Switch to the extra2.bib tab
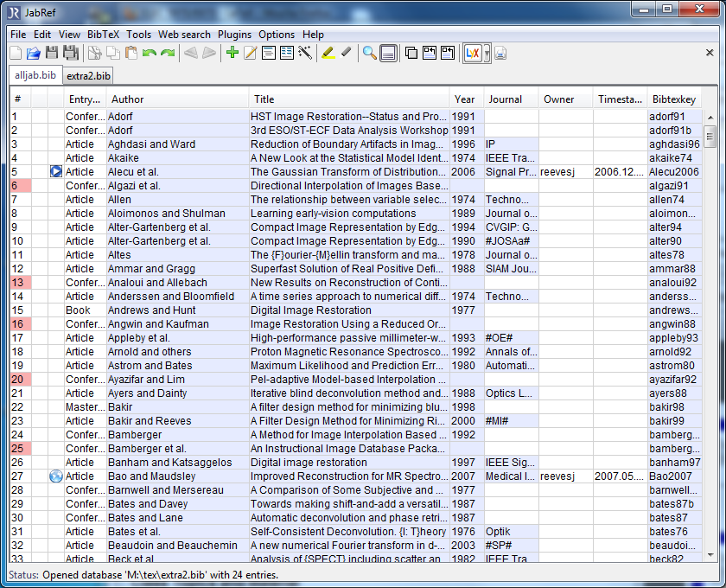Image resolution: width=726 pixels, height=588 pixels. point(88,76)
